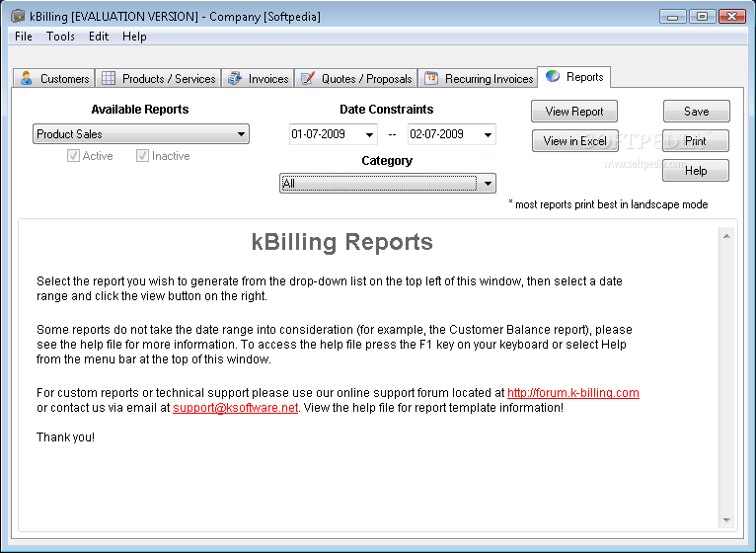
Task: Toggle the Active checkbox
Action: 73,155
